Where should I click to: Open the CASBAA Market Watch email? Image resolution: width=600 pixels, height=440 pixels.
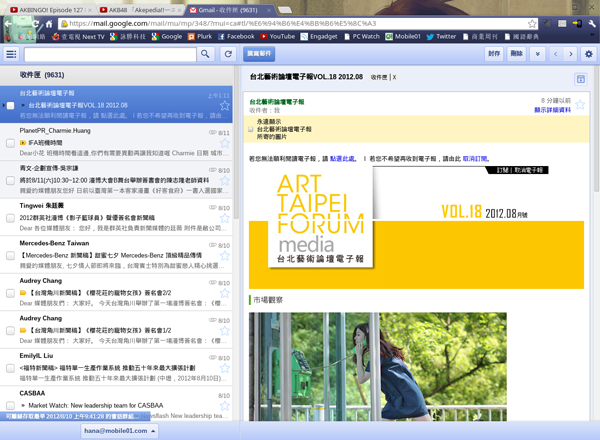(116, 404)
